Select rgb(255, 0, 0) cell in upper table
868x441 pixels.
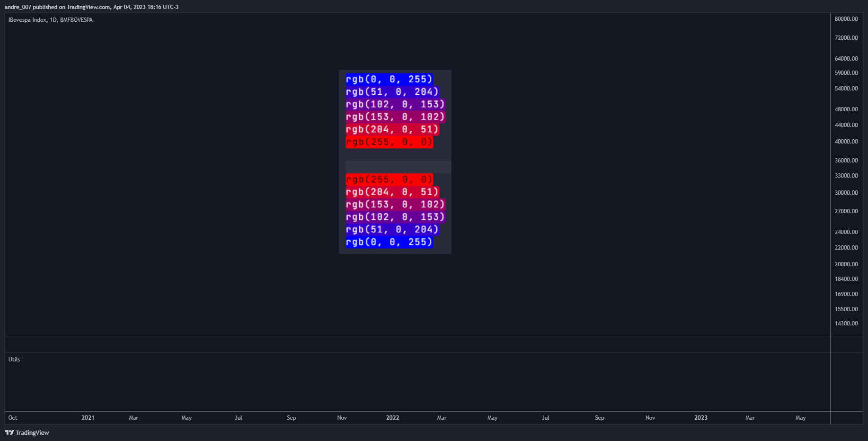389,142
